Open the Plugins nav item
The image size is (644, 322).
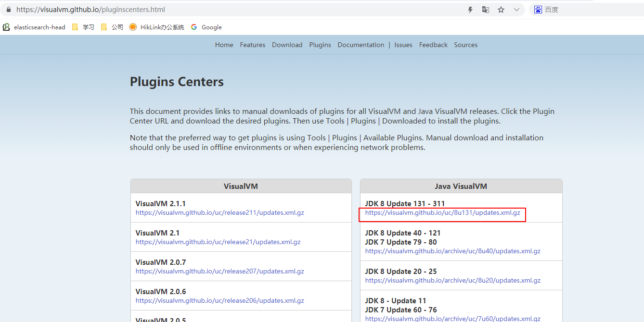320,45
